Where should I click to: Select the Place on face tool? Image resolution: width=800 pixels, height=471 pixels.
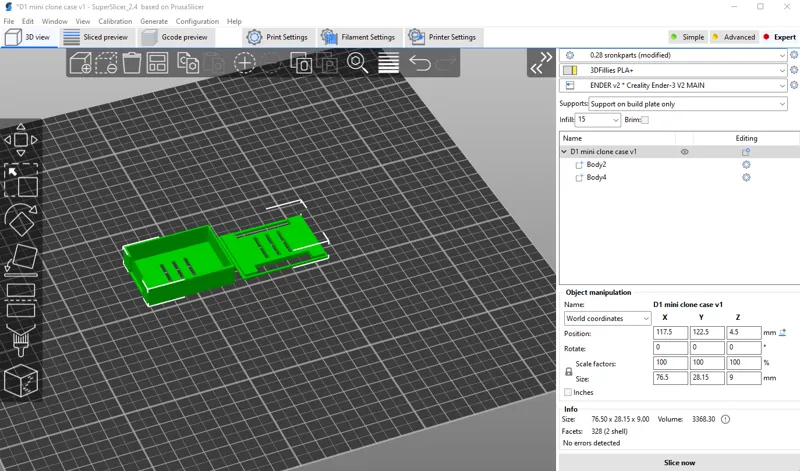tap(21, 259)
